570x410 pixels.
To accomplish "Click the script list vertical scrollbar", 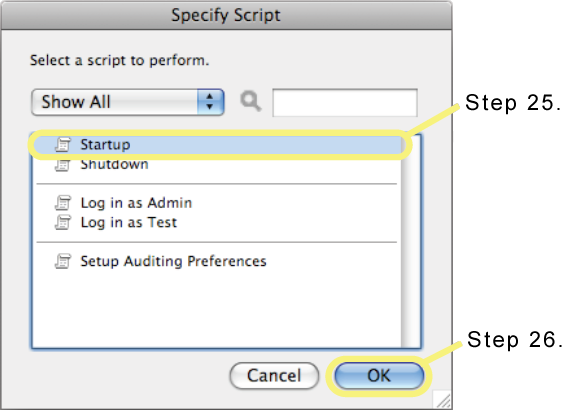I will click(x=411, y=241).
